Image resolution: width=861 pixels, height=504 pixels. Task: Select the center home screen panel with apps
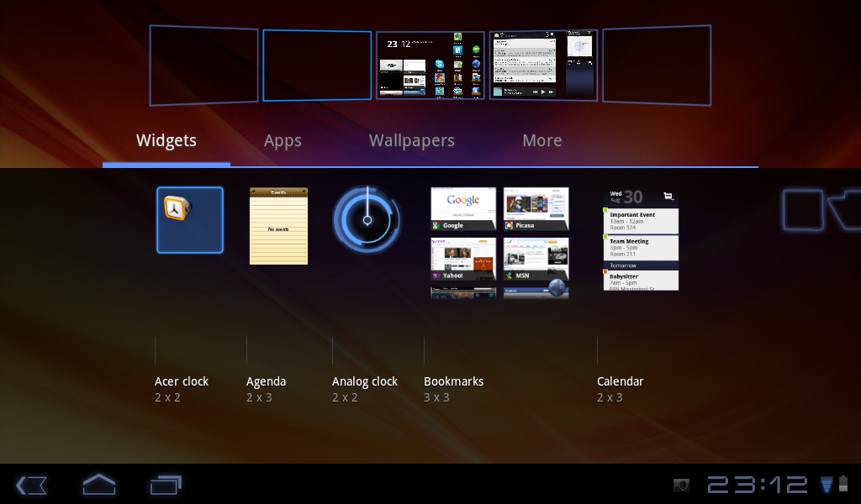point(430,66)
